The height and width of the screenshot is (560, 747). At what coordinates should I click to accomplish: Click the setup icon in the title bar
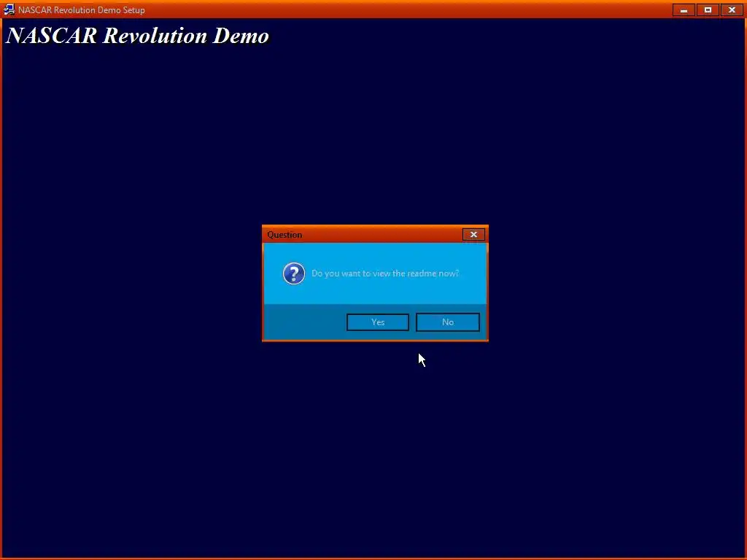[x=9, y=9]
